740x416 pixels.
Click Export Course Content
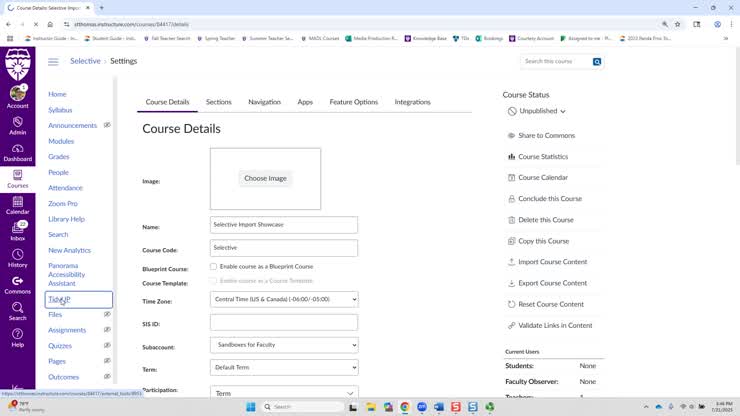click(x=547, y=283)
